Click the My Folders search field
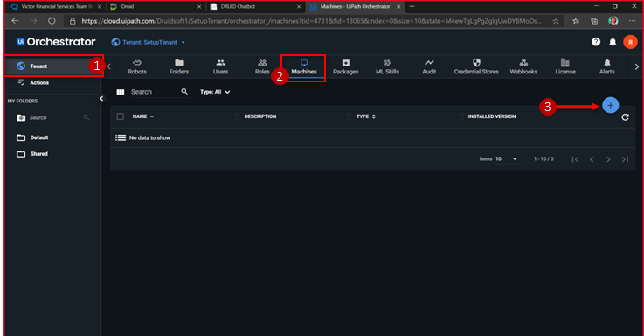This screenshot has height=336, width=644. click(x=55, y=117)
